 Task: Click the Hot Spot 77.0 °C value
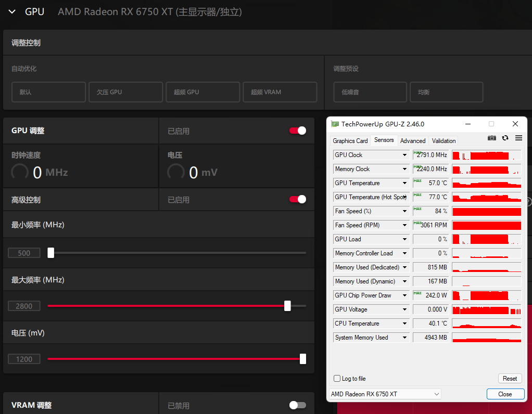click(431, 197)
